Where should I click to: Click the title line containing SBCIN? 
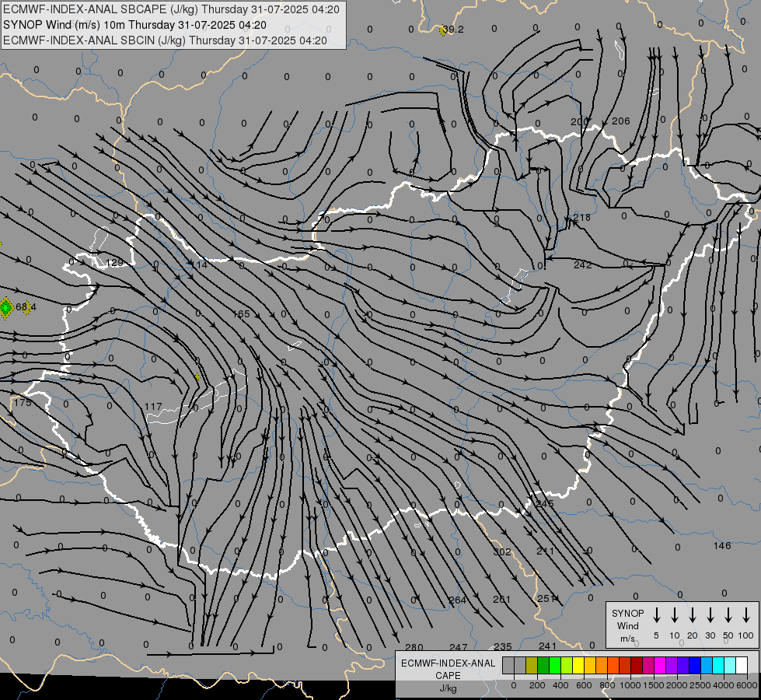coord(165,40)
